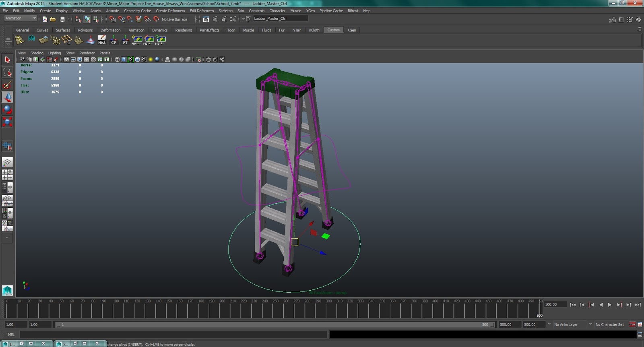Activate the Rotate tool sphere icon

[x=7, y=109]
